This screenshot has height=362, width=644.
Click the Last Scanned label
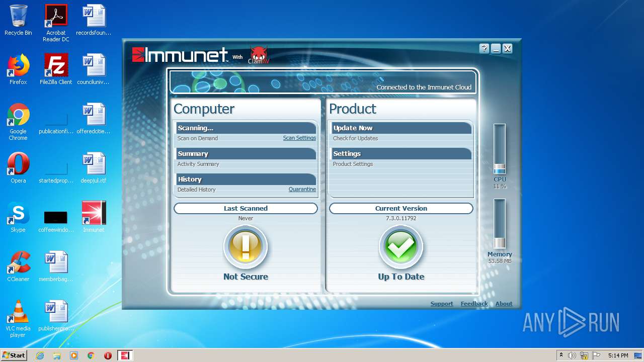246,208
